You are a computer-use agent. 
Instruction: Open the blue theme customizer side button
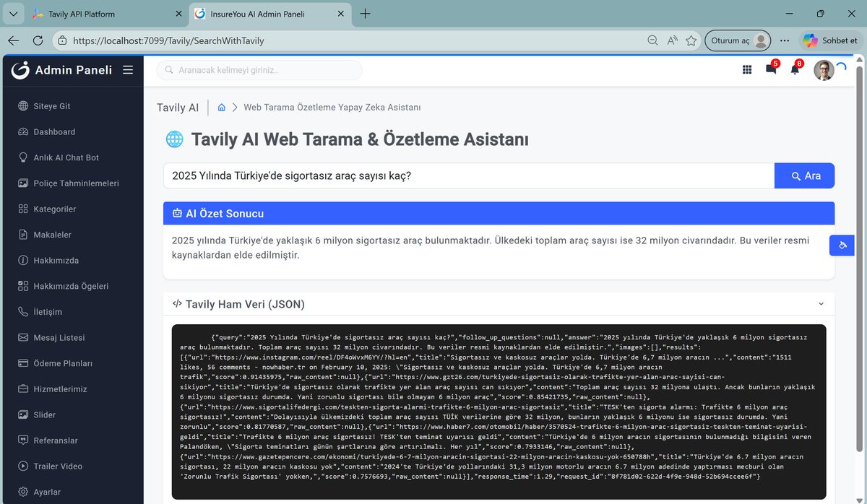[842, 246]
